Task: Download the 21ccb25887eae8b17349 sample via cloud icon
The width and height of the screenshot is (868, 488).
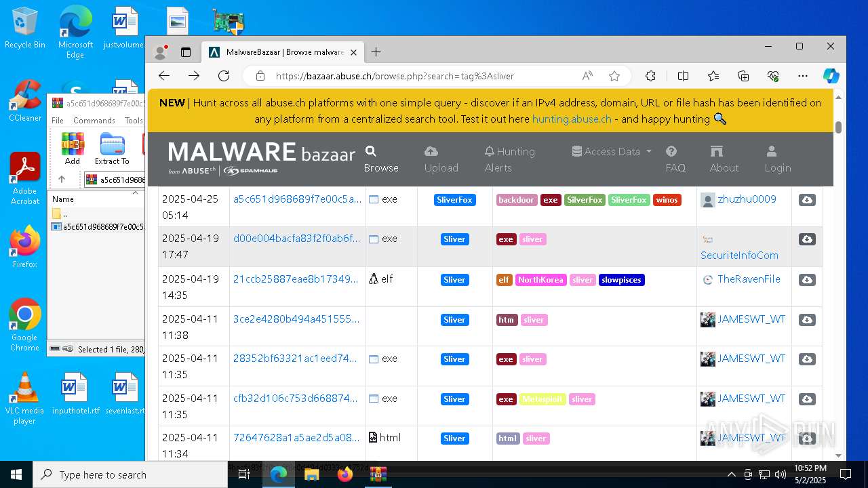Action: pyautogui.click(x=807, y=280)
